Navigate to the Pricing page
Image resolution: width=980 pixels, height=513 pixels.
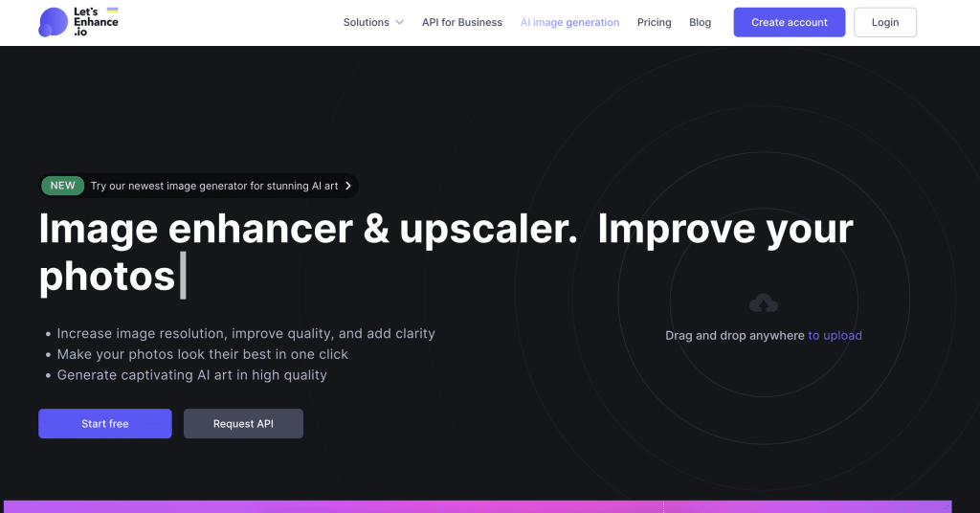coord(654,22)
